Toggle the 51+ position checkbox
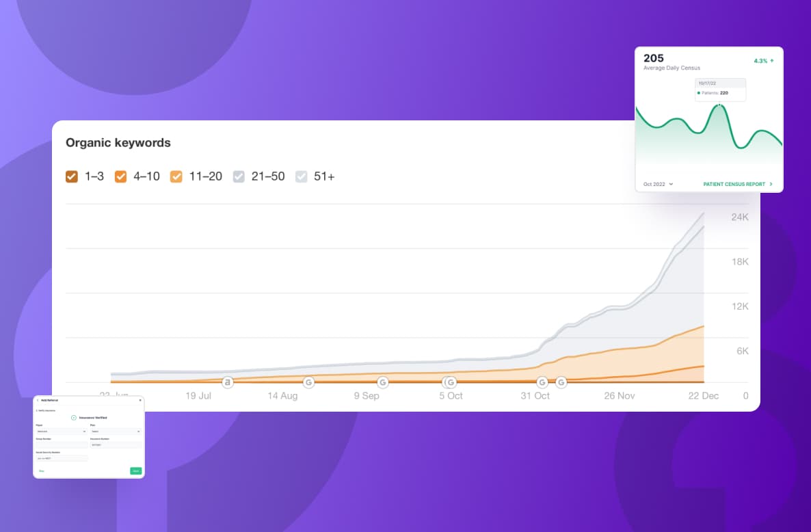 pos(301,176)
